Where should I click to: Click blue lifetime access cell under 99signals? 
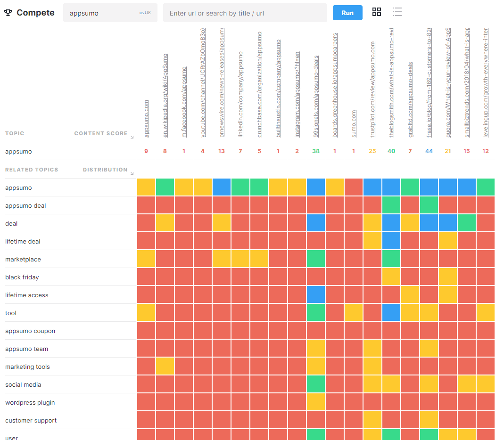tap(316, 294)
